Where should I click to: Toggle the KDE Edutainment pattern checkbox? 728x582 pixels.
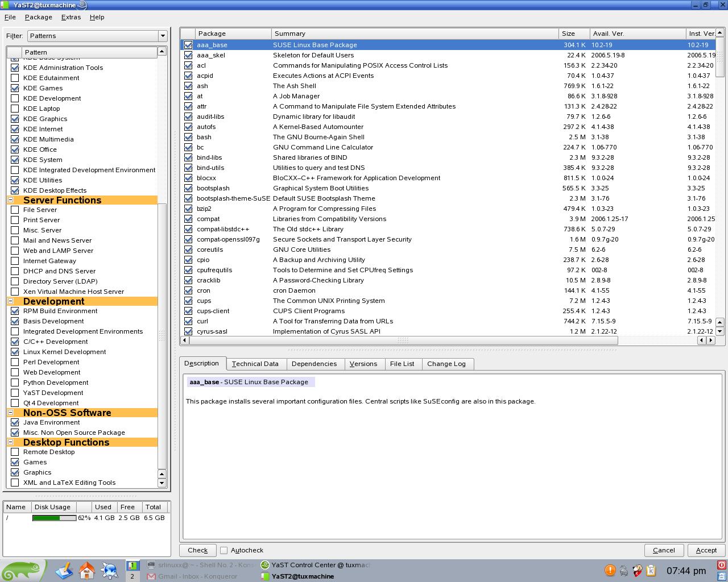15,78
